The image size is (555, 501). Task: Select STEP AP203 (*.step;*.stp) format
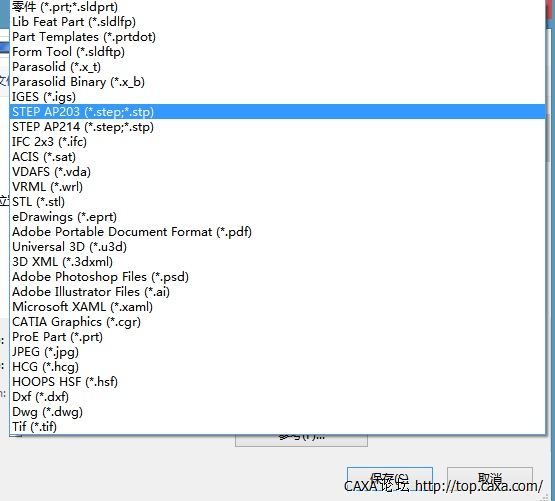click(x=278, y=112)
